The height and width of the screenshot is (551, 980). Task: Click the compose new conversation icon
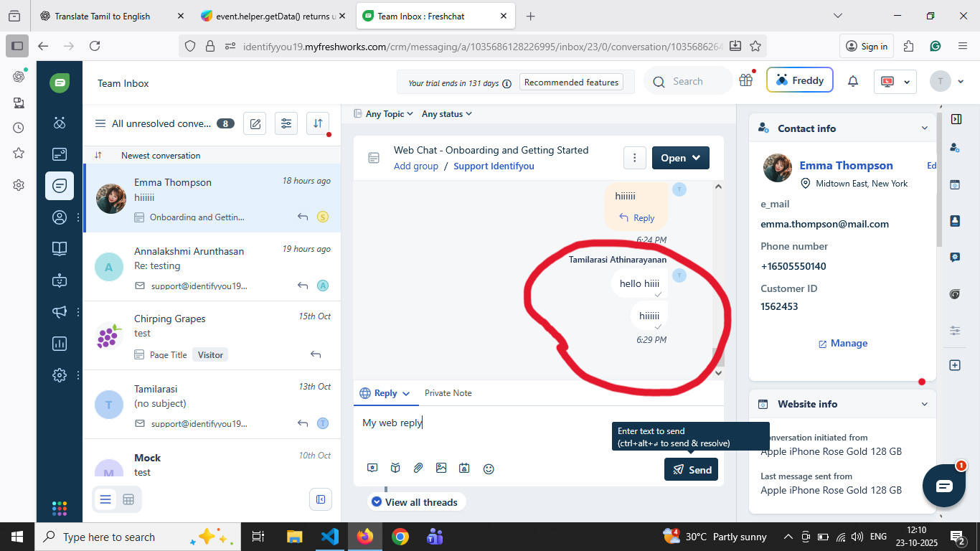(255, 123)
